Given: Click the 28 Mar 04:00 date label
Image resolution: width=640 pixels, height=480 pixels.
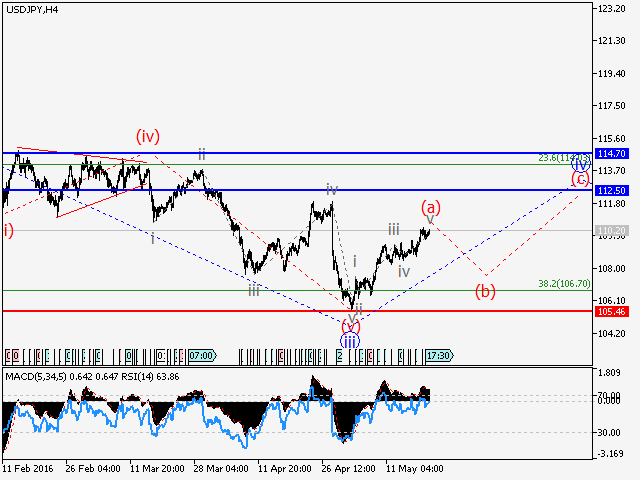Looking at the screenshot, I should (221, 469).
